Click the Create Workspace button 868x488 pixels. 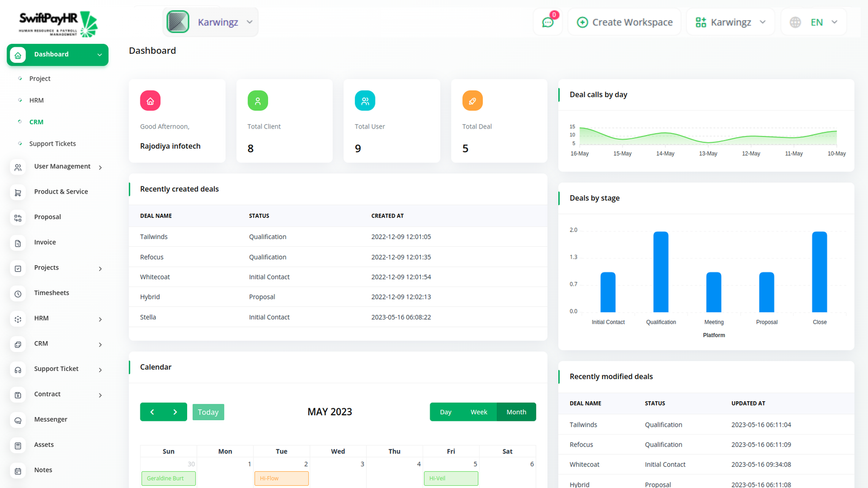click(x=624, y=22)
